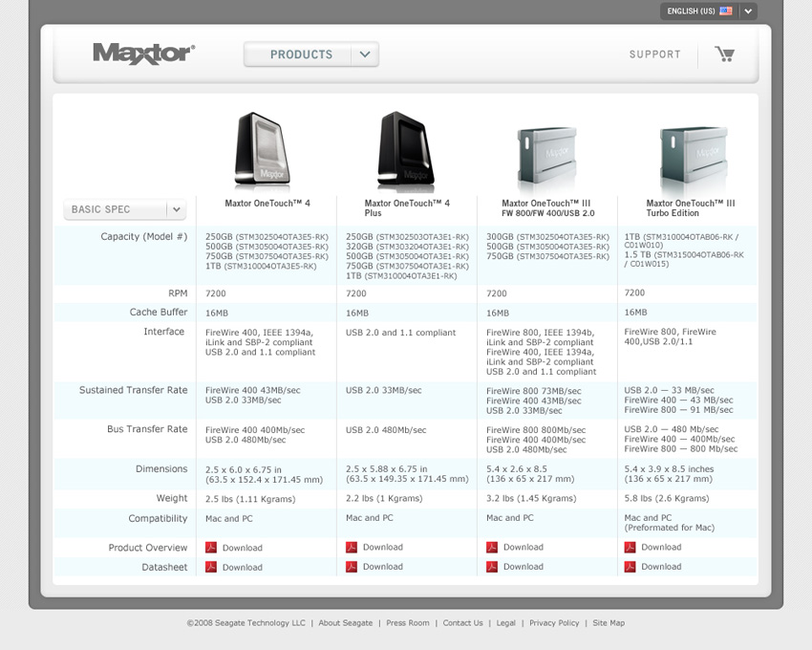Choose English (US) language label
The image size is (812, 650).
(x=691, y=11)
